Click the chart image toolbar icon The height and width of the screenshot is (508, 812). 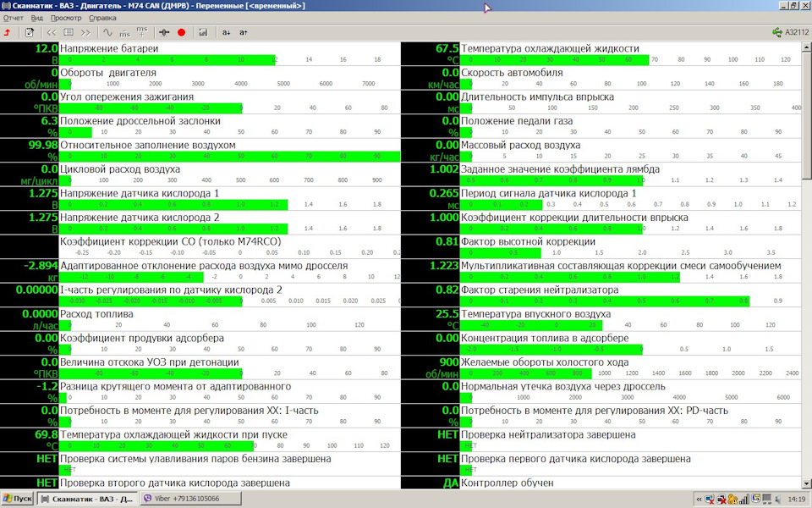[203, 32]
